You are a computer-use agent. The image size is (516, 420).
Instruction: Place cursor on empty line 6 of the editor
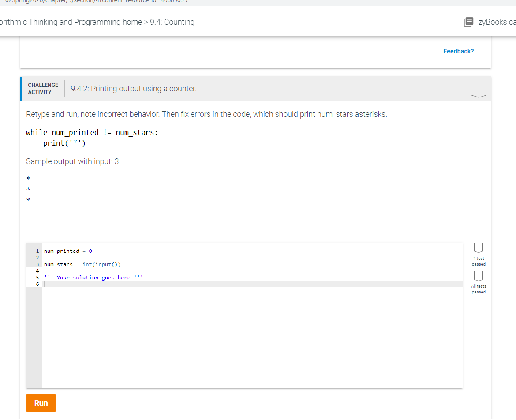click(132, 284)
